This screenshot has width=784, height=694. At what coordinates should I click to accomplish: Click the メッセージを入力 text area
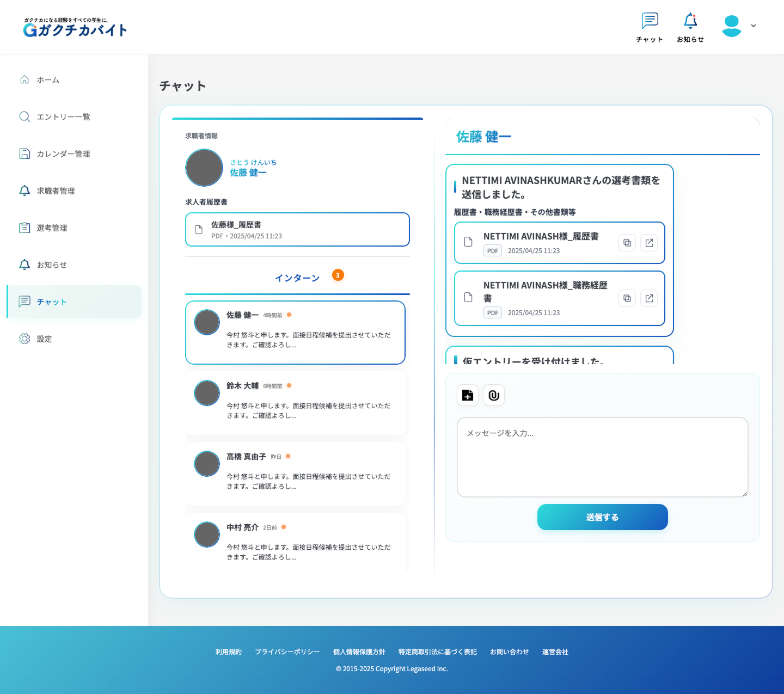point(602,457)
